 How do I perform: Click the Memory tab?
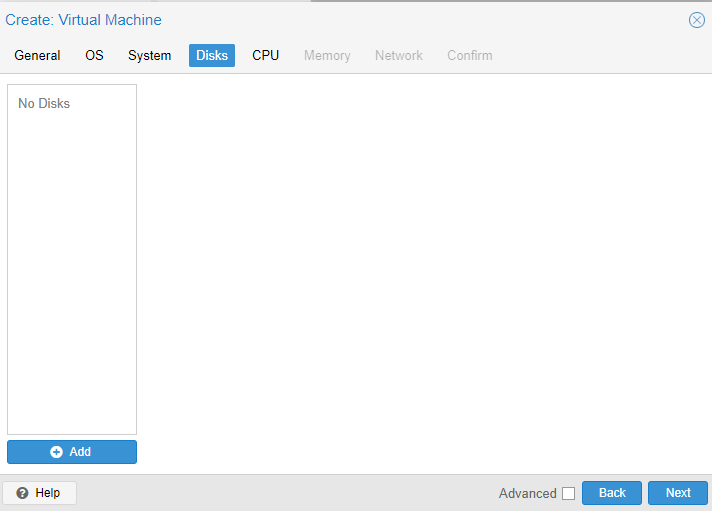(x=327, y=55)
